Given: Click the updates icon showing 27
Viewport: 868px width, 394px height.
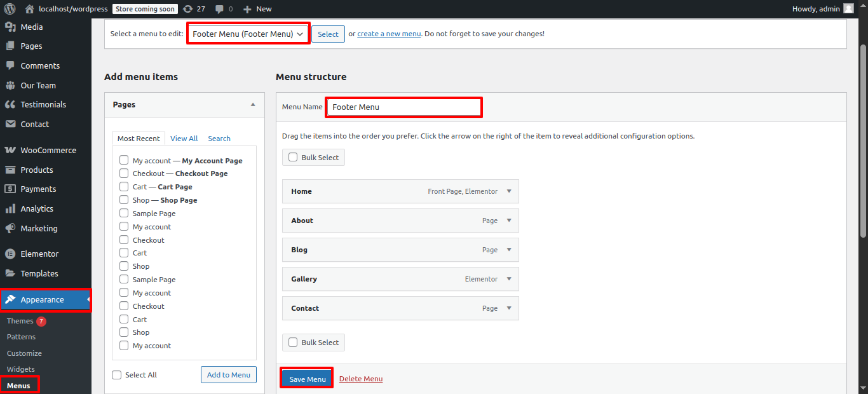Looking at the screenshot, I should point(187,9).
